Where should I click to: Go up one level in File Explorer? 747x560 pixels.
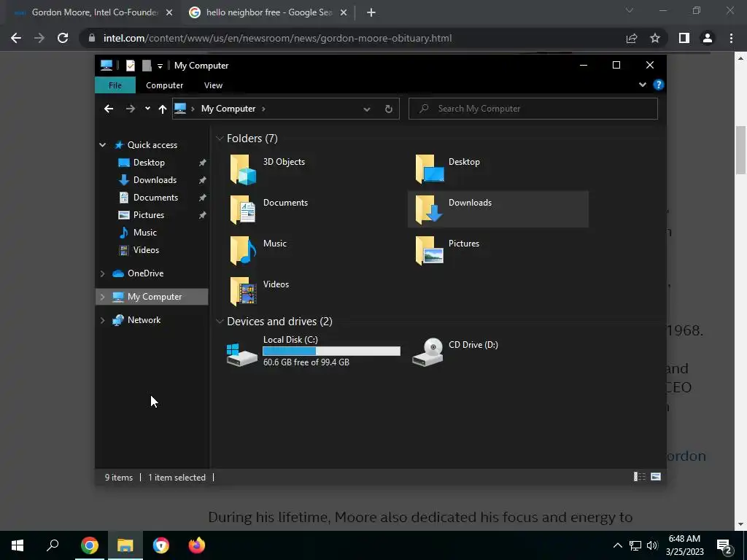tap(163, 109)
